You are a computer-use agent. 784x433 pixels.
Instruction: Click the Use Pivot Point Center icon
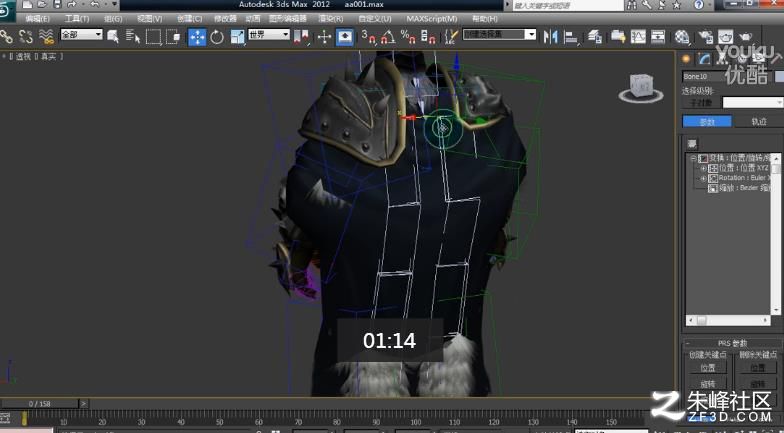(302, 37)
